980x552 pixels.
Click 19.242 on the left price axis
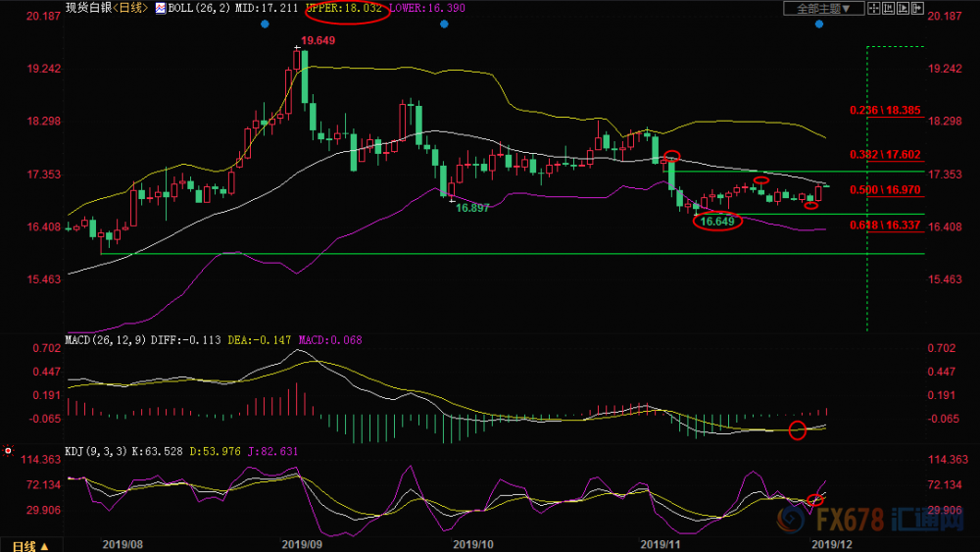tap(44, 69)
